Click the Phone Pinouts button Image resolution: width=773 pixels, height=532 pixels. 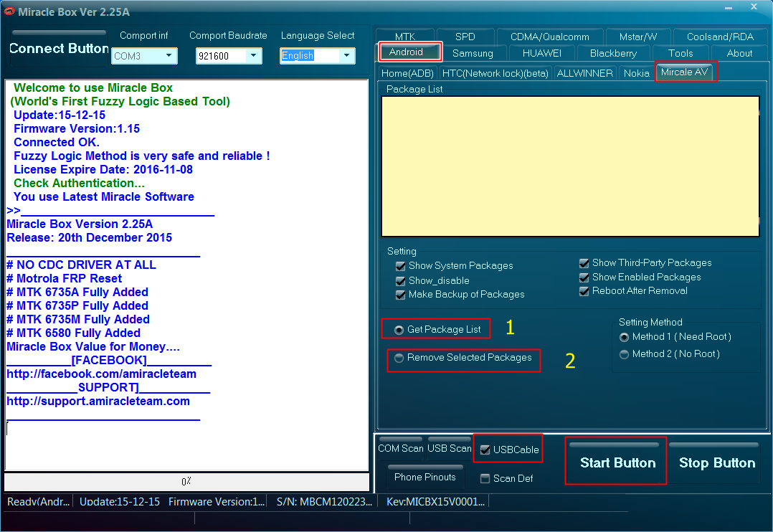coord(425,476)
